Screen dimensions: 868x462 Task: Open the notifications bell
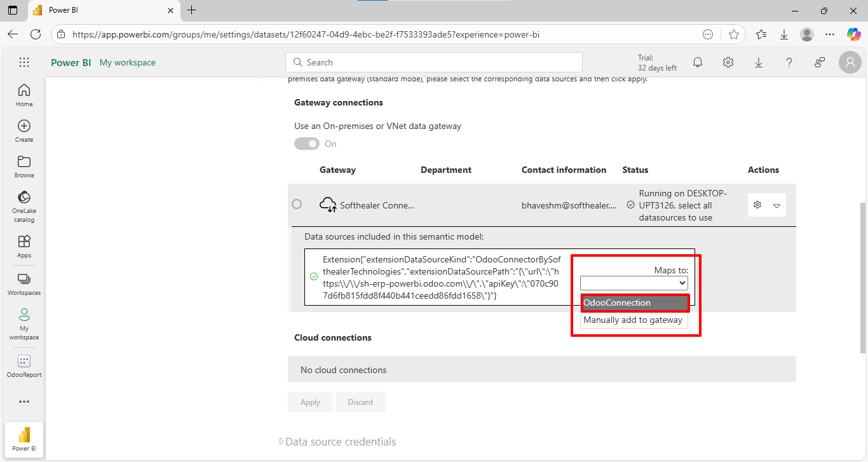[698, 62]
